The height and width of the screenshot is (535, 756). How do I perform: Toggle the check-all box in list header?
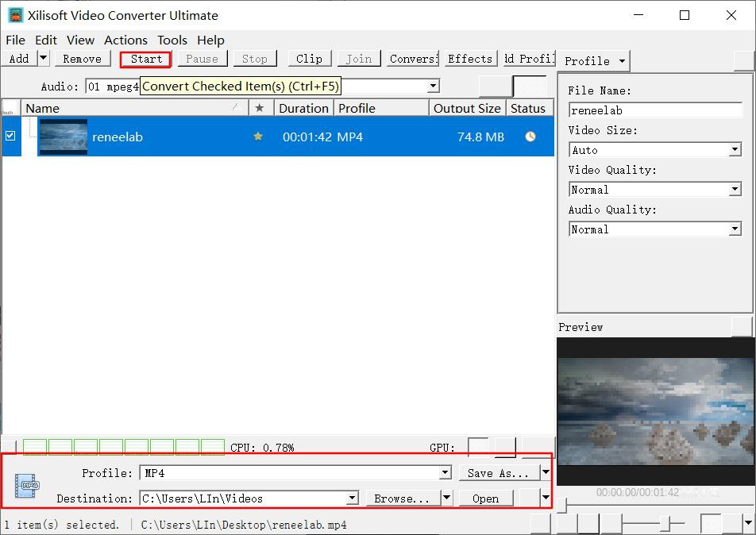10,107
